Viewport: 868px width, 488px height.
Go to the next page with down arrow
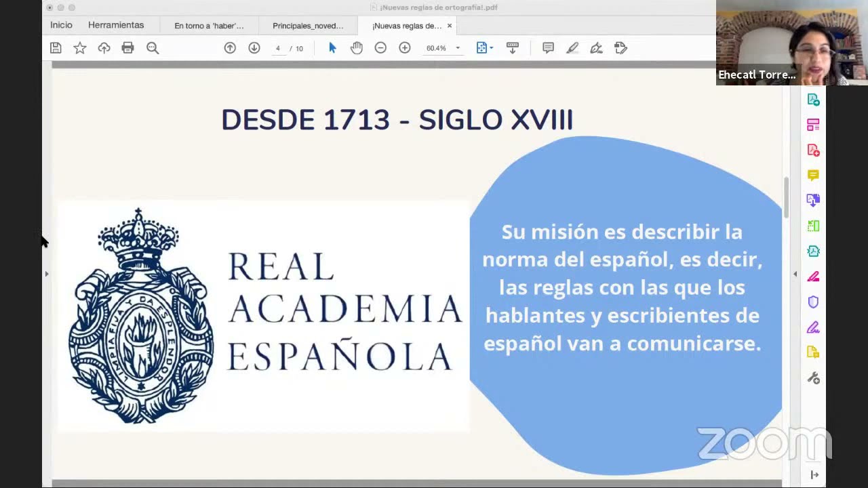(x=254, y=48)
